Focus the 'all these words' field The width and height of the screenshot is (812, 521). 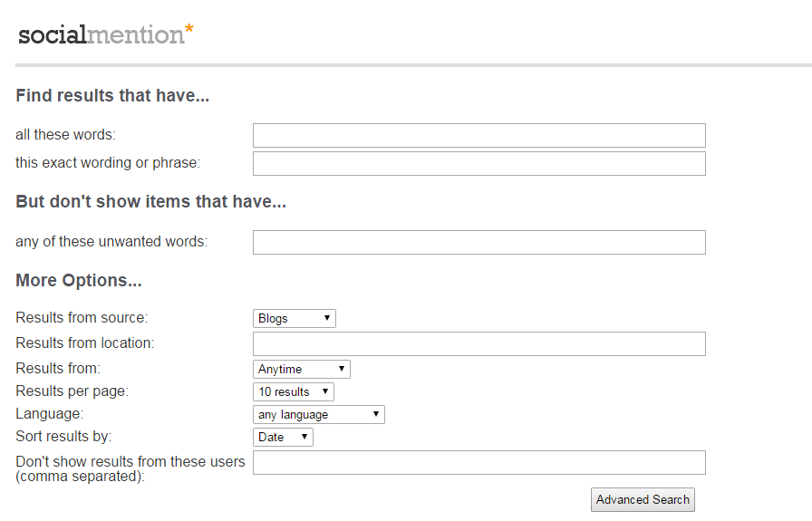pos(479,135)
